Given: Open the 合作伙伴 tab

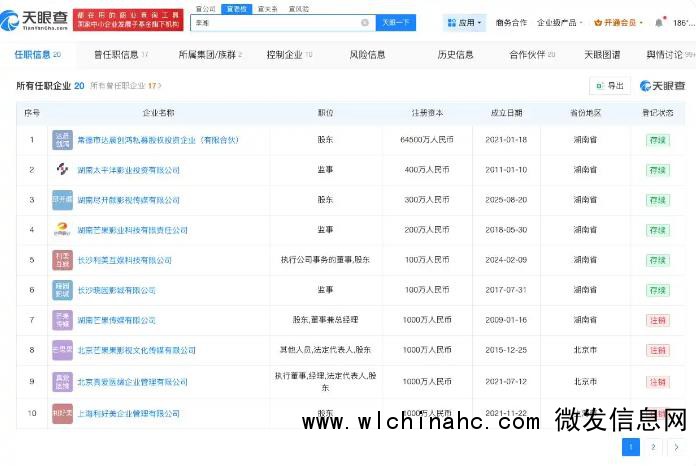Looking at the screenshot, I should 532,55.
